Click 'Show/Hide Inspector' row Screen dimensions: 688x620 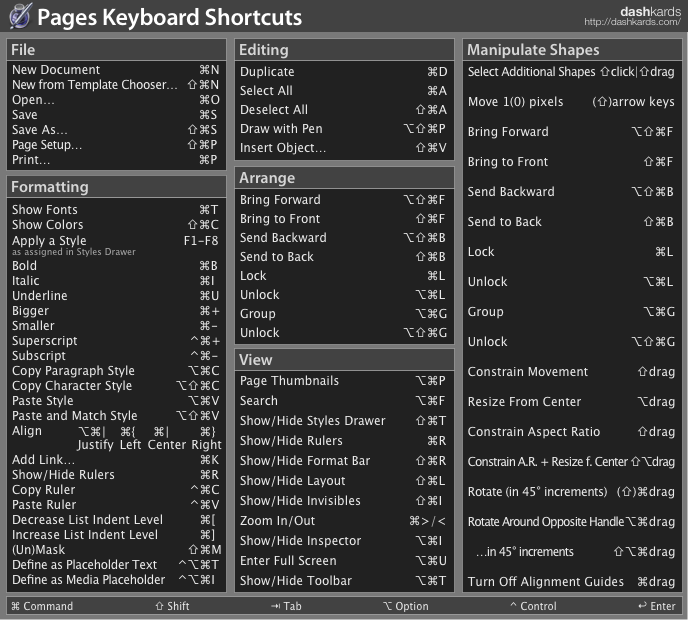344,541
